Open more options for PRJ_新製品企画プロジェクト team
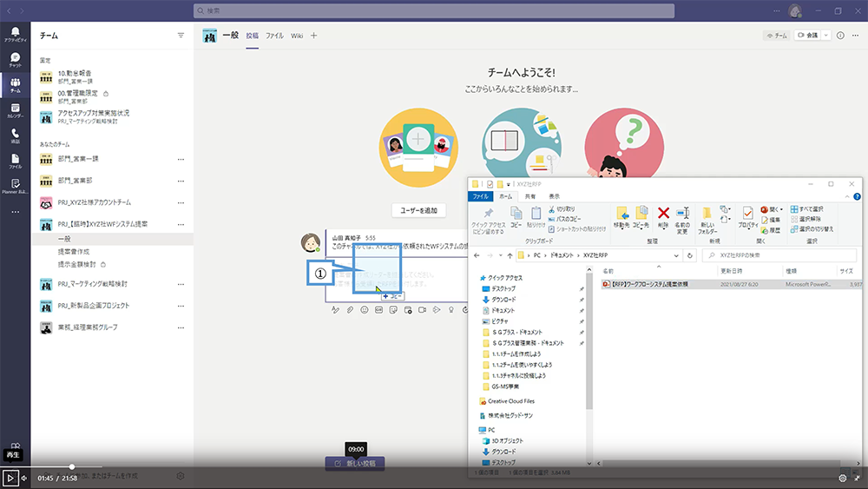The image size is (868, 489). [181, 307]
